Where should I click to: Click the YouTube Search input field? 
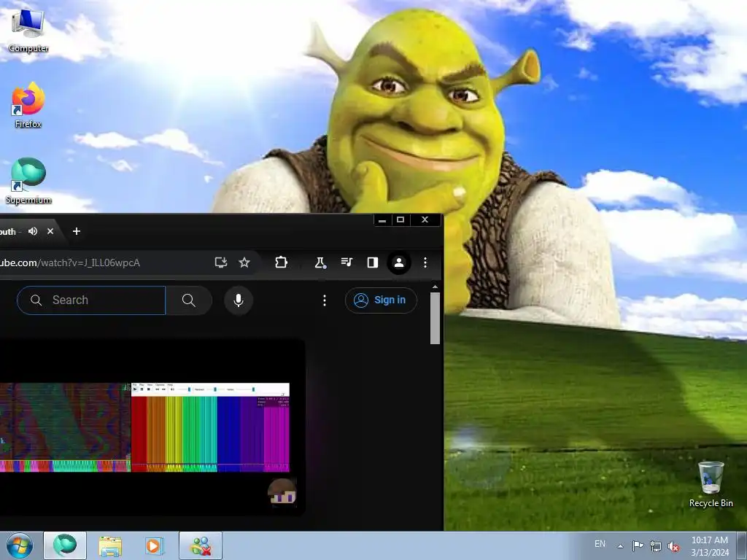click(x=91, y=300)
